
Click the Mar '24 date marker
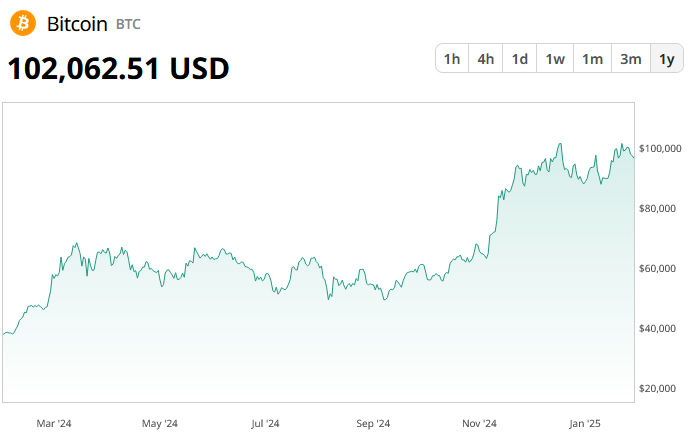pos(54,424)
